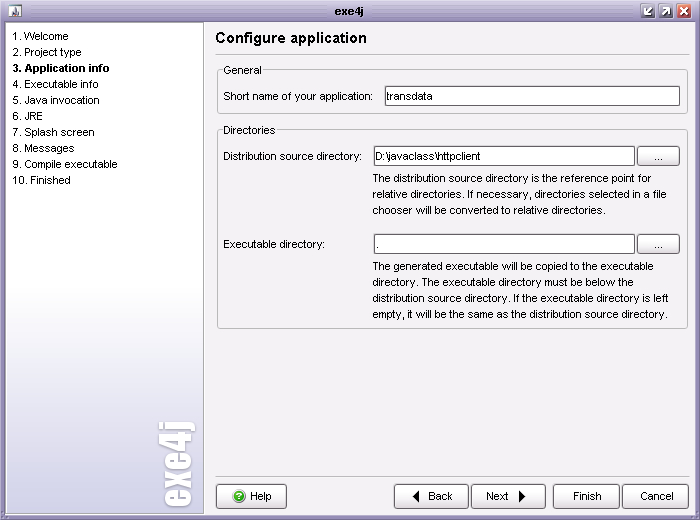The height and width of the screenshot is (520, 700).
Task: Focus the short application name field
Action: (x=532, y=96)
